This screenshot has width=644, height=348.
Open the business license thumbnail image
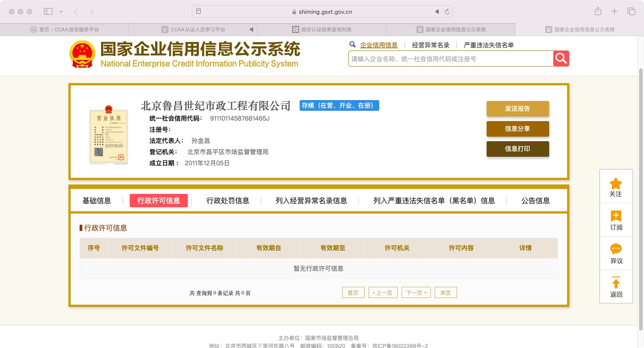[x=108, y=135]
